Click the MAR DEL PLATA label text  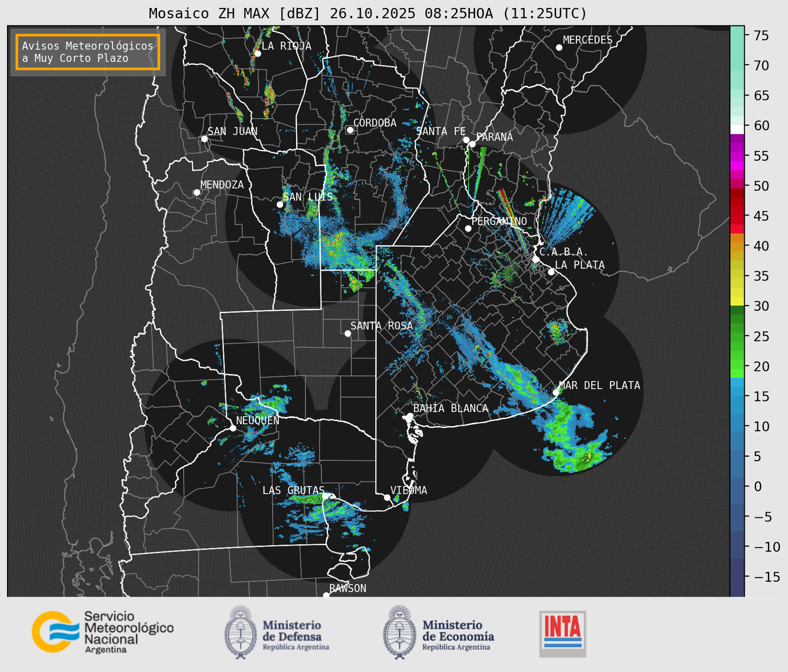point(599,385)
